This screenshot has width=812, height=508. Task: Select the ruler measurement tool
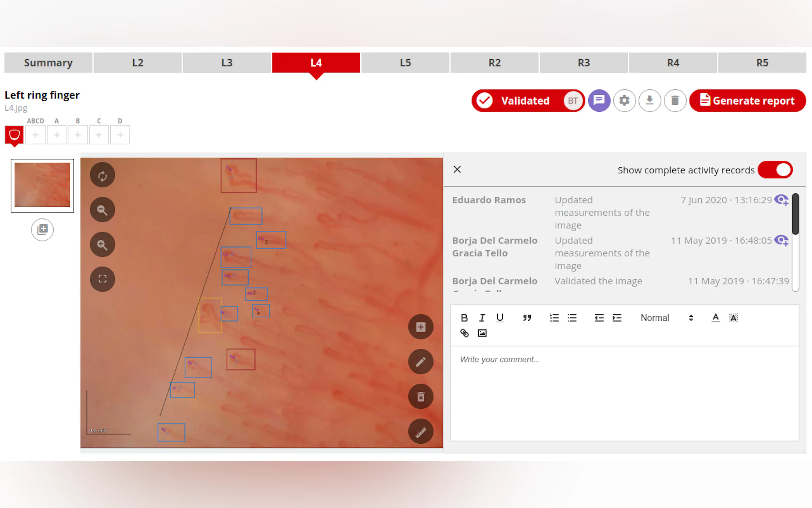[x=421, y=432]
